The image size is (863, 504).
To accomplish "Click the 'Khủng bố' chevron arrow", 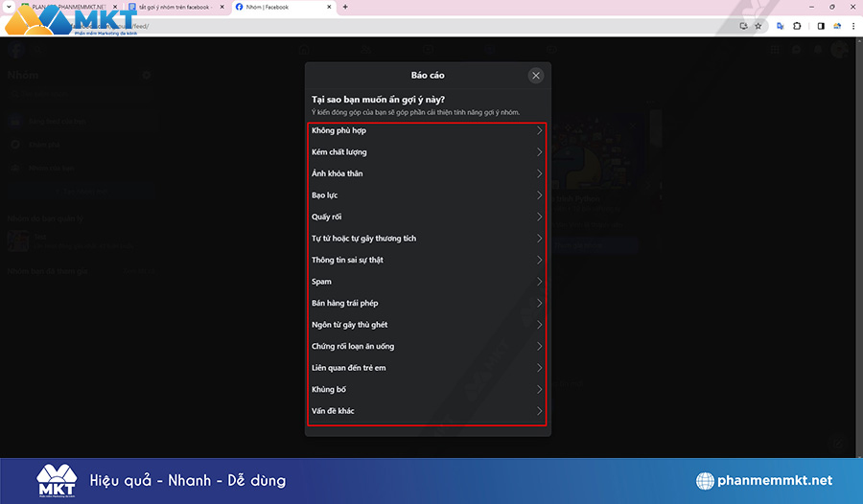I will (x=539, y=389).
